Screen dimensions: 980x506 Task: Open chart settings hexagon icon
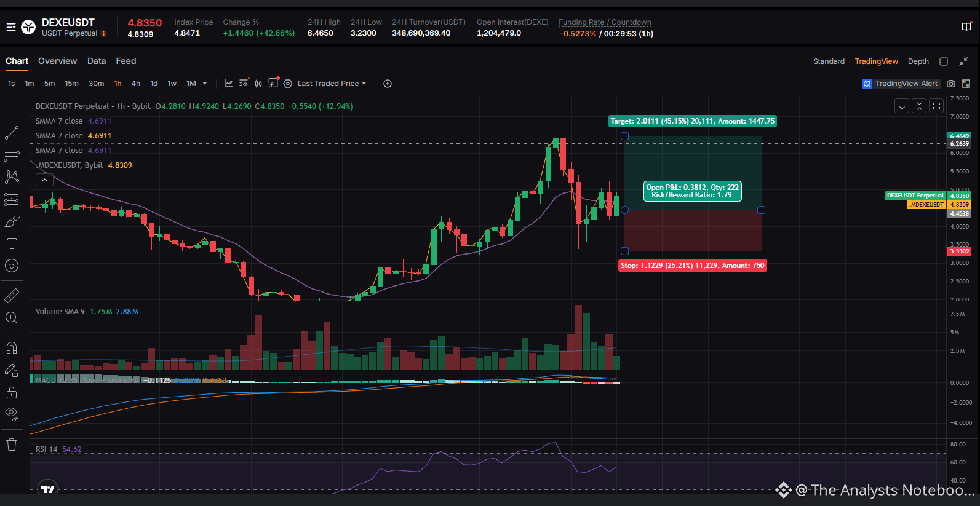click(x=288, y=84)
